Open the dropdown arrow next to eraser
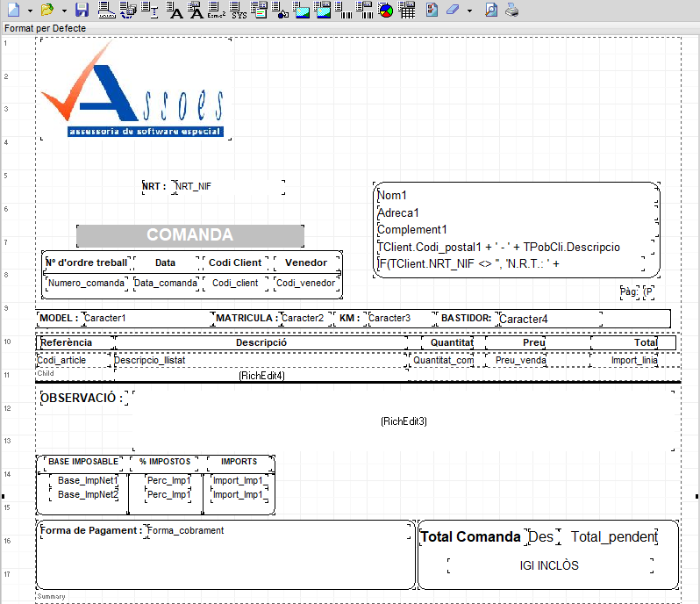This screenshot has width=700, height=604. pos(469,11)
